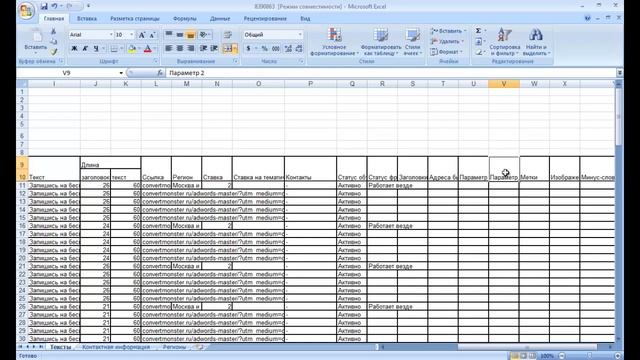Image resolution: width=640 pixels, height=360 pixels.
Task: Open Format as Table (Форматировать как таблицу)
Action: [x=381, y=42]
